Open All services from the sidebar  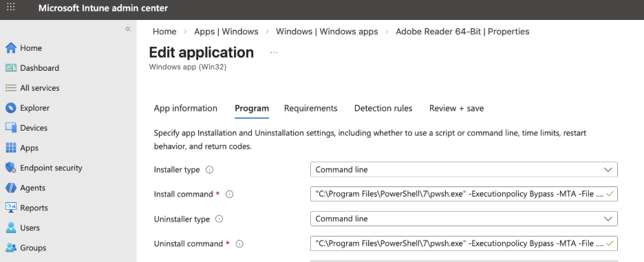click(39, 88)
